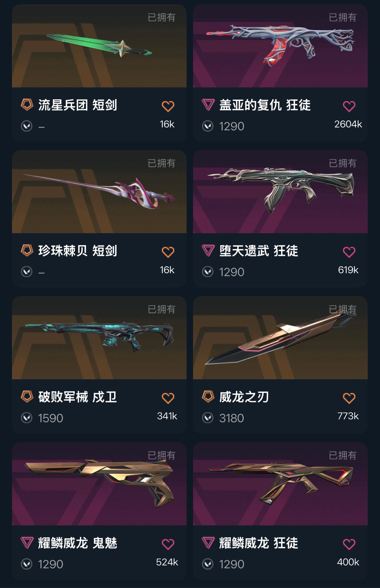Open the green 流星兵团 短剑 image
The image size is (380, 588).
pyautogui.click(x=99, y=46)
